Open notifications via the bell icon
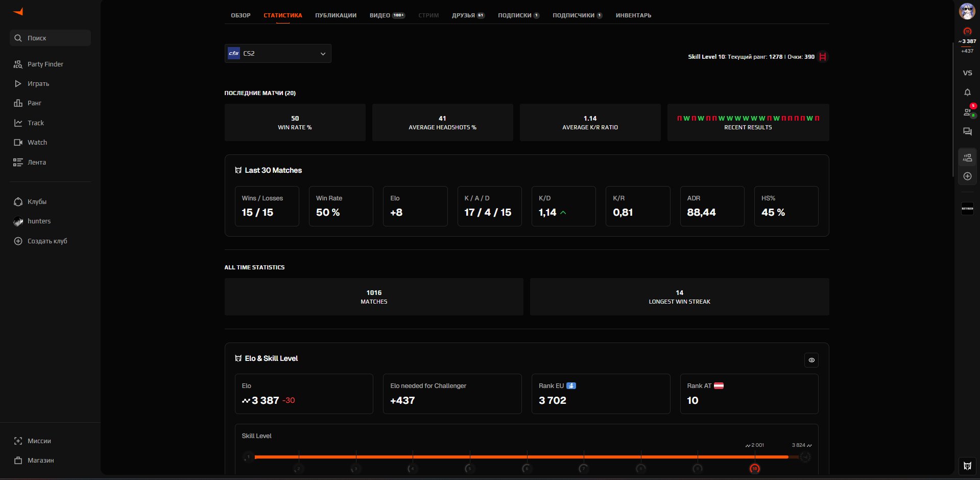Viewport: 980px width, 480px height. 967,93
